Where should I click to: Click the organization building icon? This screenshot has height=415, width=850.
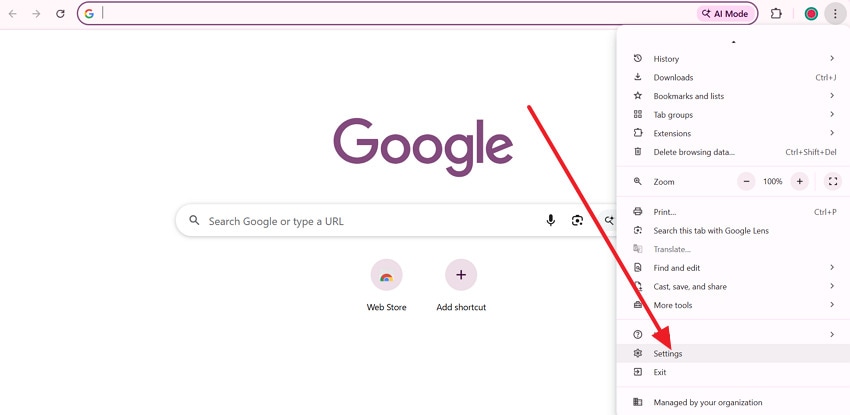point(638,403)
